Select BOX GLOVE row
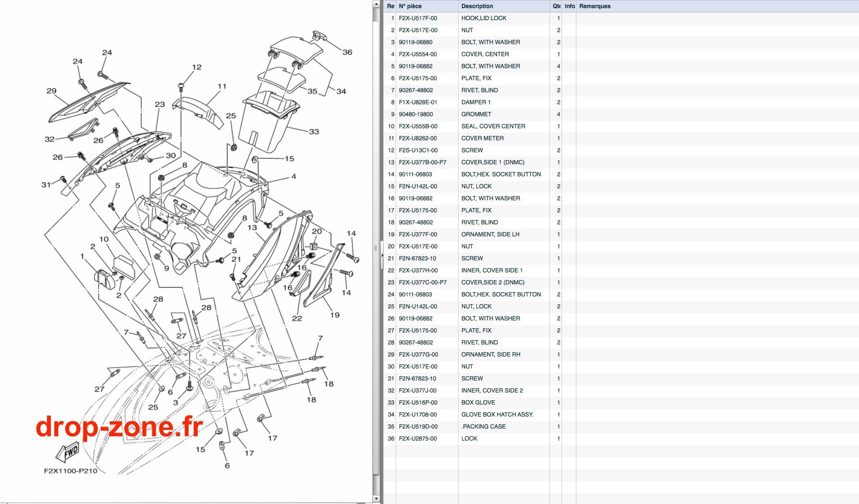 pyautogui.click(x=621, y=403)
